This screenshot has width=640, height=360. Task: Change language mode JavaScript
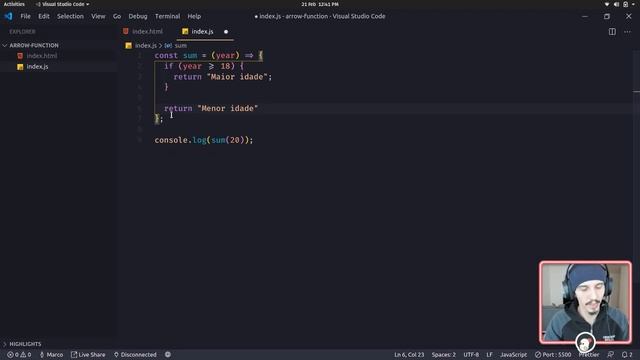click(x=513, y=355)
